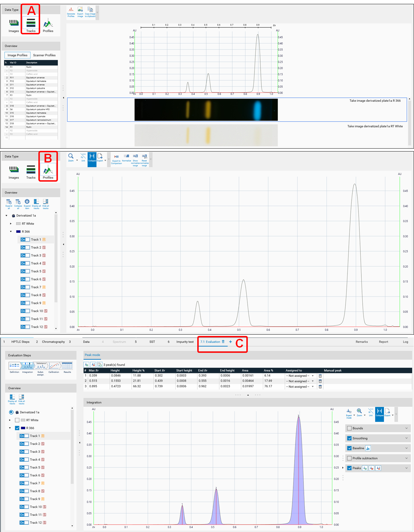Viewport: 414px width, 532px height.
Task: Uncheck the Smoothing checkbox
Action: tap(349, 438)
